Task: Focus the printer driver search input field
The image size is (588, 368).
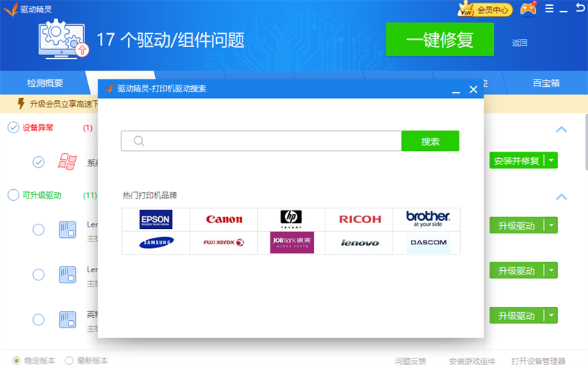Action: click(261, 141)
